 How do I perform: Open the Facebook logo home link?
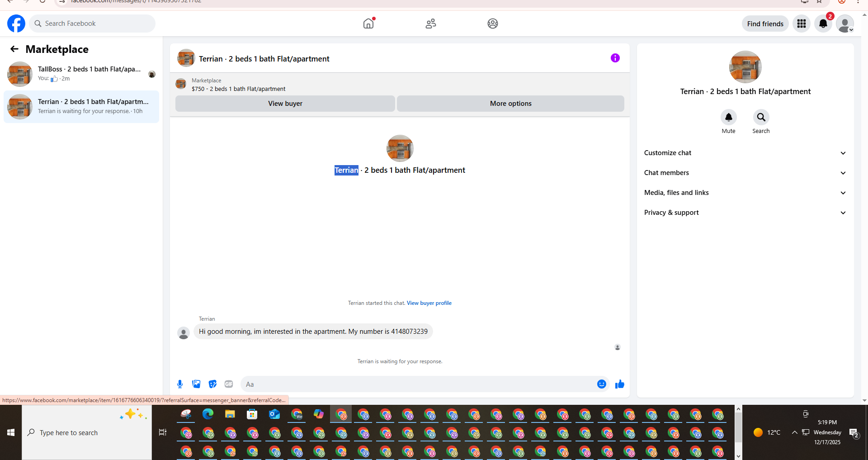tap(16, 24)
